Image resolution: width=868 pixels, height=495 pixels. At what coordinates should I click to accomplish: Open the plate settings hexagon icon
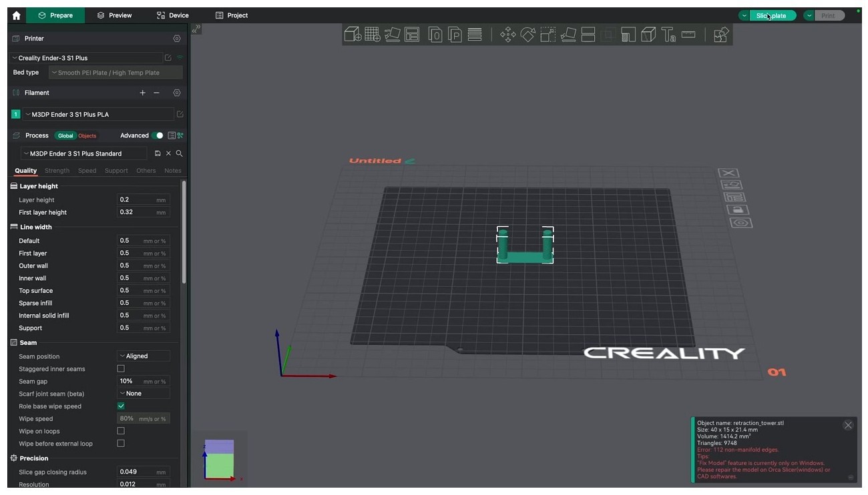pos(741,223)
